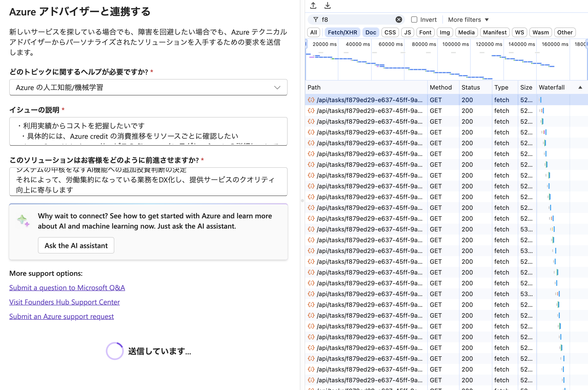588x390 pixels.
Task: Show only Img requests
Action: tap(445, 32)
